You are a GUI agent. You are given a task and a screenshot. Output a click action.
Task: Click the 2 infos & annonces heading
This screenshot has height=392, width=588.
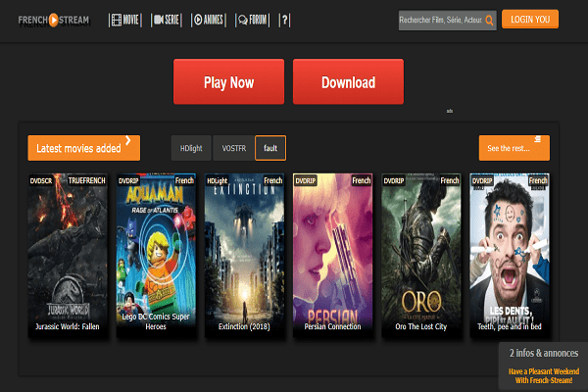click(x=544, y=354)
